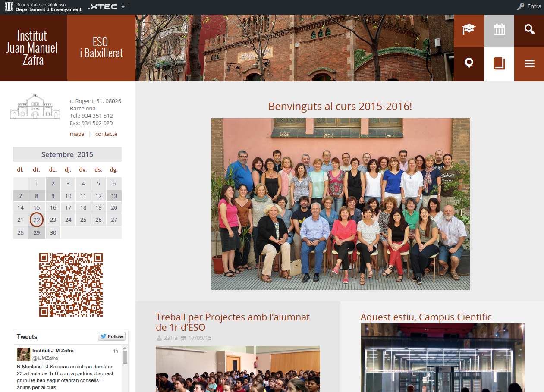Click the Institut Juan Manuel Zafra title
544x392 pixels.
coord(32,48)
